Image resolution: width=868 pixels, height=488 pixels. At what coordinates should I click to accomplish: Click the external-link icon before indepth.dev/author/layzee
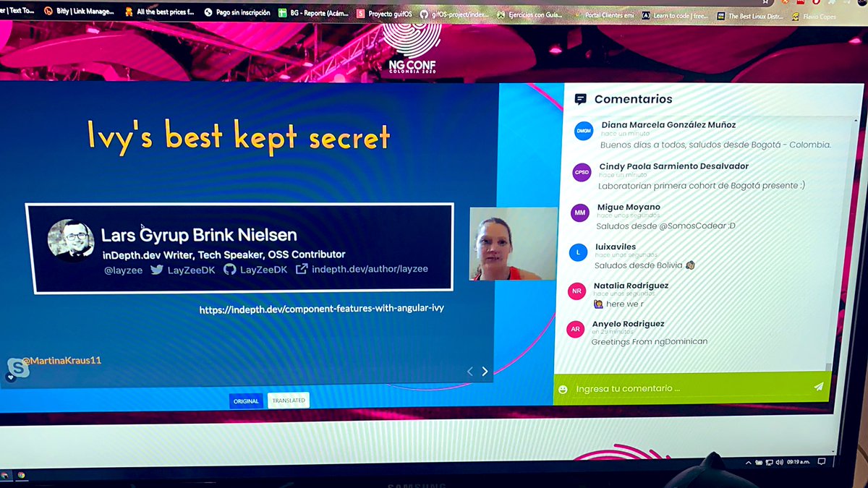(x=302, y=269)
